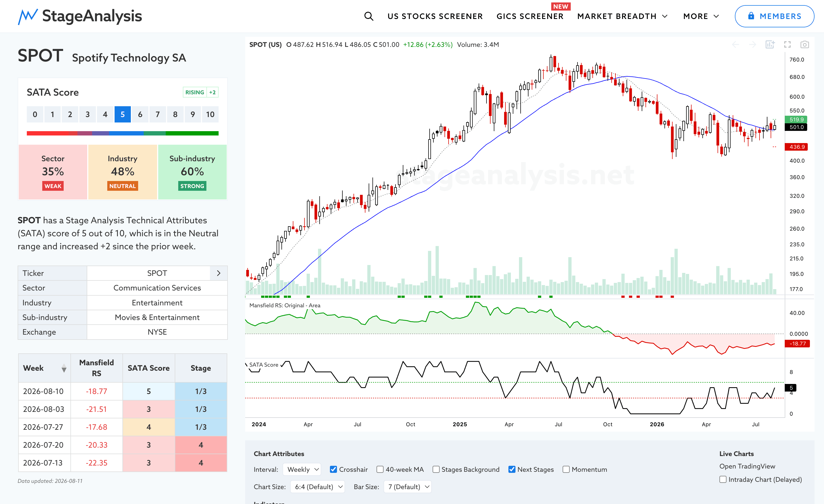The height and width of the screenshot is (504, 824).
Task: Enable the Stages Background checkbox
Action: click(436, 469)
